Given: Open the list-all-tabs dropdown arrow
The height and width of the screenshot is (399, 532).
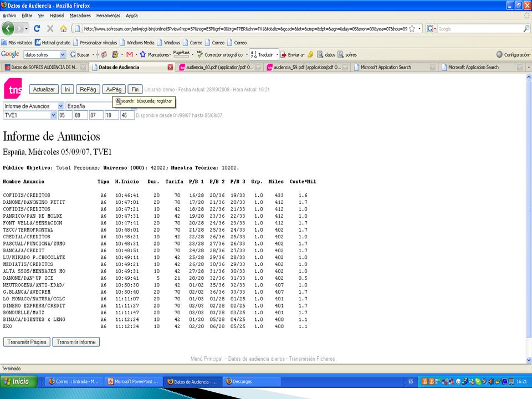Looking at the screenshot, I should coord(529,67).
